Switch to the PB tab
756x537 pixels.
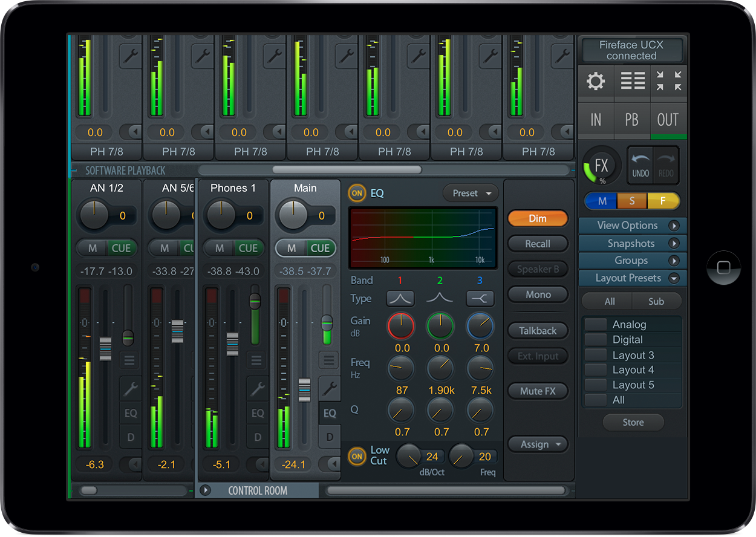click(x=632, y=120)
